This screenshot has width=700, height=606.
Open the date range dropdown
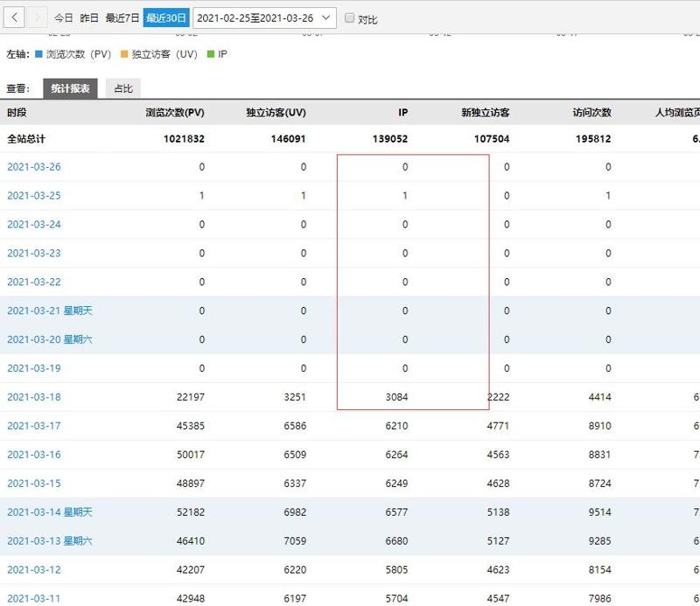pyautogui.click(x=264, y=17)
